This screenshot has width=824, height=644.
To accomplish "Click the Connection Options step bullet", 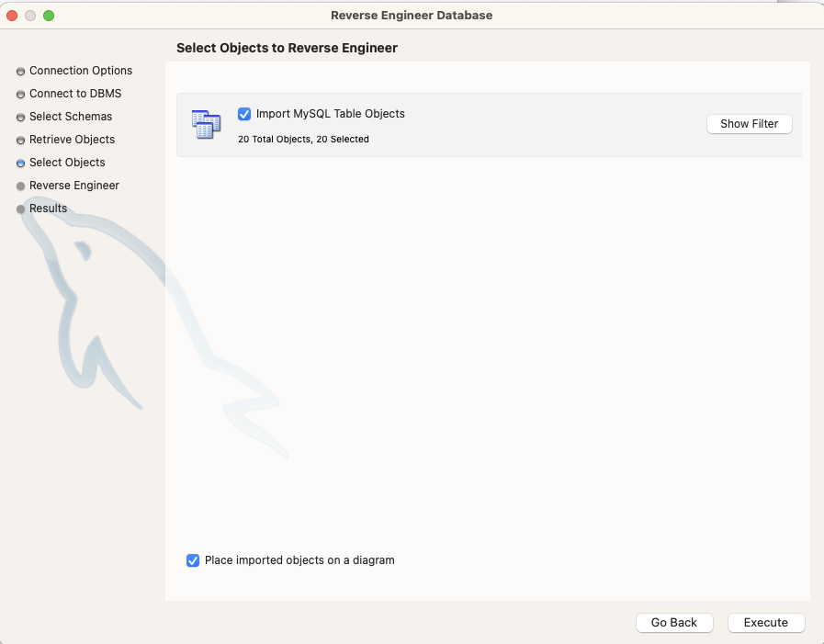I will [x=20, y=71].
